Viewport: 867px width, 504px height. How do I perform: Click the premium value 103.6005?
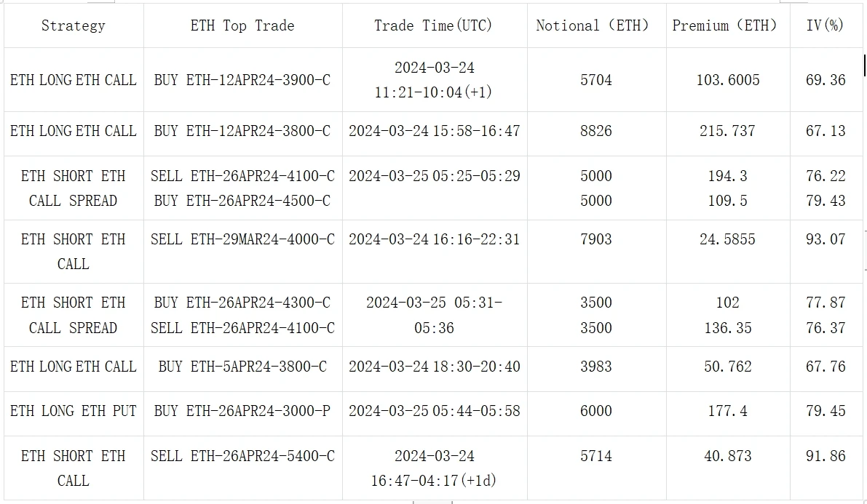pos(727,80)
